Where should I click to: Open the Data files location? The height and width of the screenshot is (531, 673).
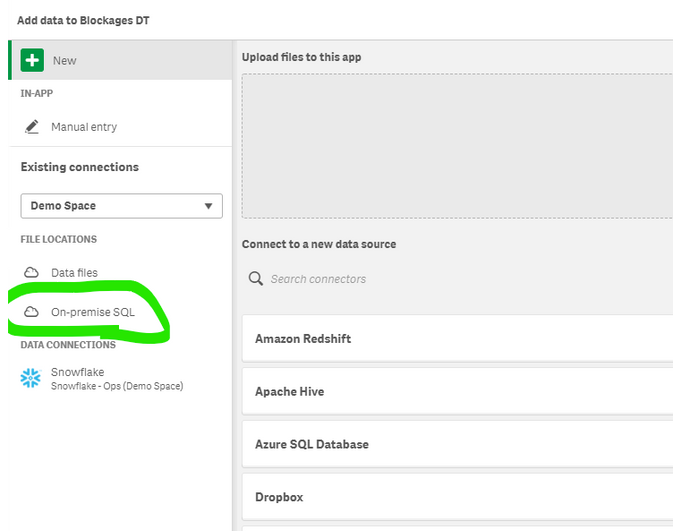(x=74, y=272)
